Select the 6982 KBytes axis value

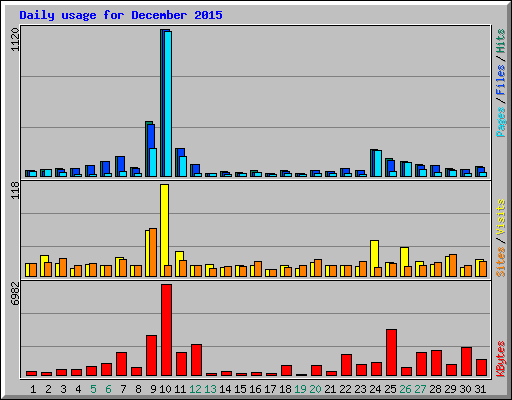click(15, 294)
